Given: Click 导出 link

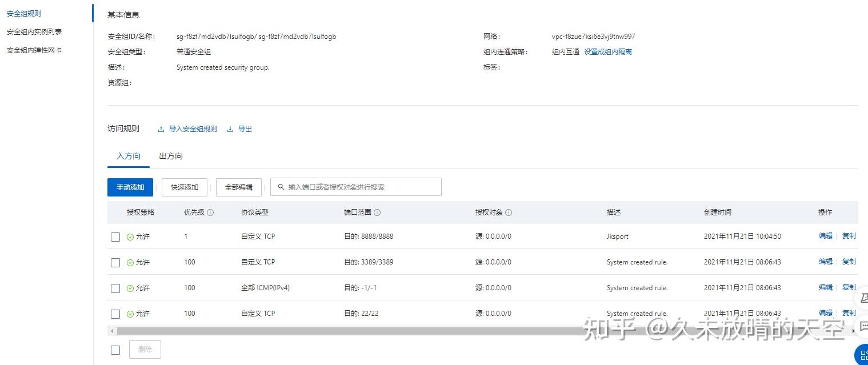Looking at the screenshot, I should [245, 129].
